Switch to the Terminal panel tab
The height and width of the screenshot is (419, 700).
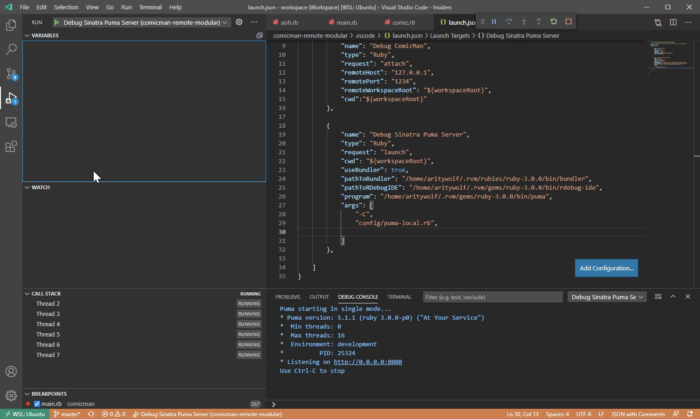click(399, 297)
